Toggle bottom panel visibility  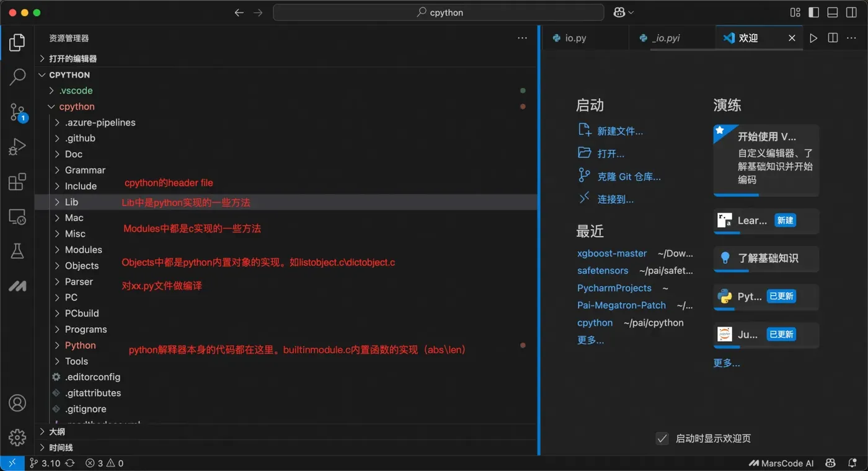(833, 12)
